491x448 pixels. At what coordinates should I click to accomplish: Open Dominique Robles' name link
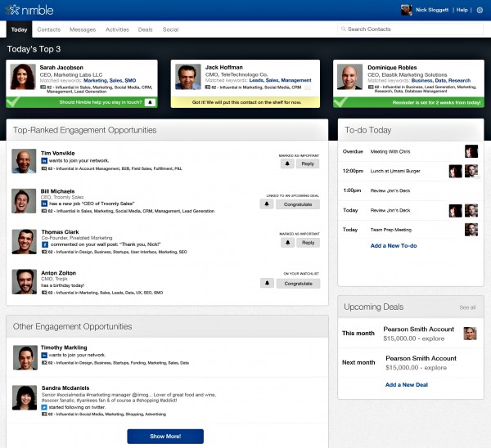[x=392, y=67]
